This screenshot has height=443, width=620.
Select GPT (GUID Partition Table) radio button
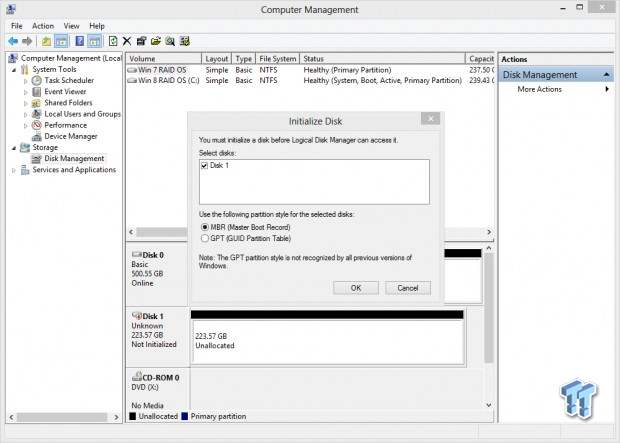click(205, 239)
